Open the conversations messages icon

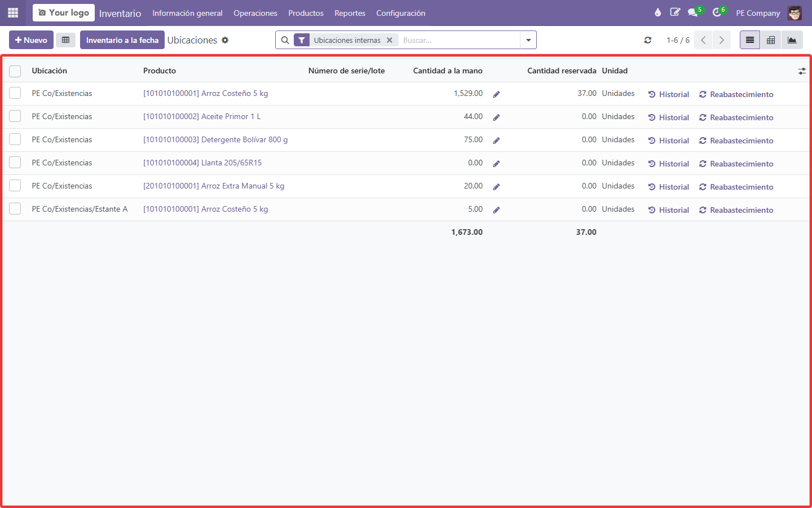coord(692,12)
